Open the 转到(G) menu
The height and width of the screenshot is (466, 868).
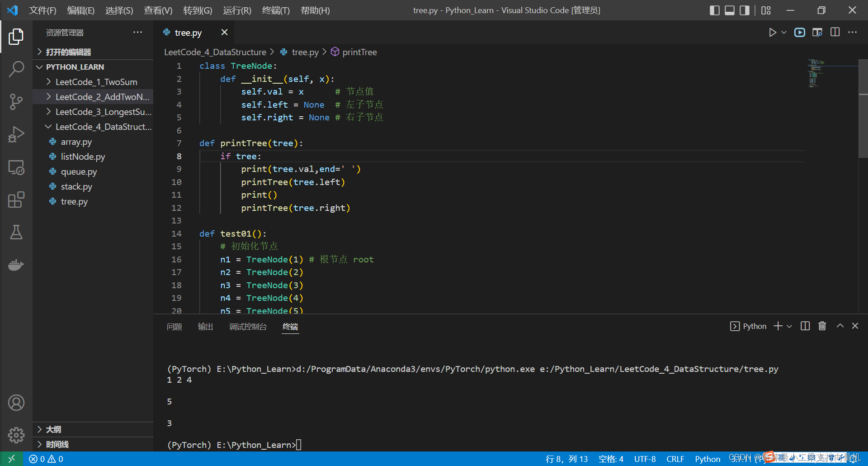tap(198, 10)
